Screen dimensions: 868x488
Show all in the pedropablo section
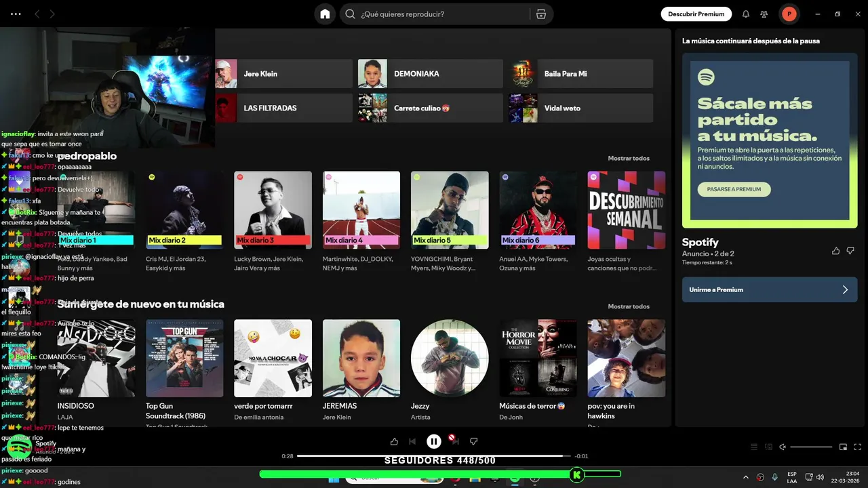click(x=629, y=158)
